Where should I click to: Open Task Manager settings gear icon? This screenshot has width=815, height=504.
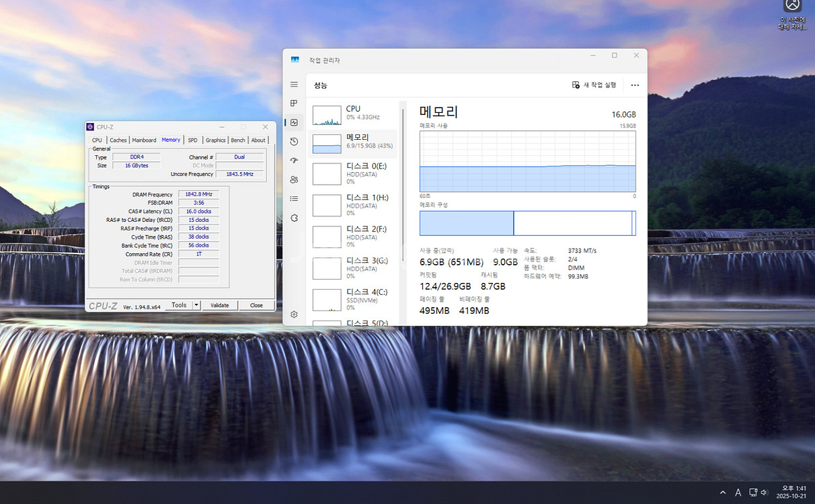tap(294, 314)
